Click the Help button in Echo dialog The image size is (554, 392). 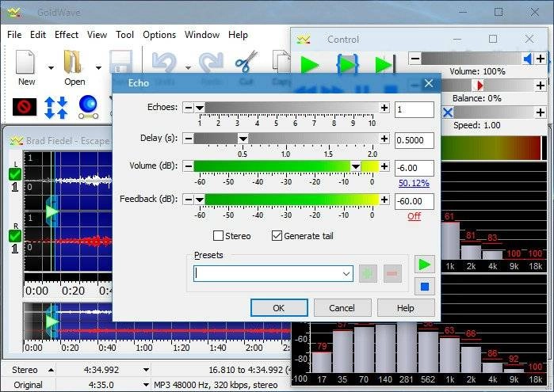pos(406,308)
